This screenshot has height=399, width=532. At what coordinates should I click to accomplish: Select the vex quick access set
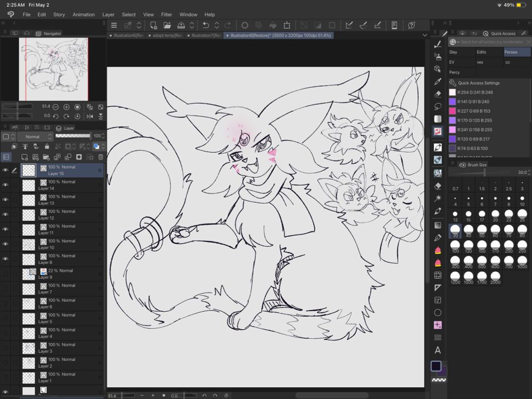point(489,62)
